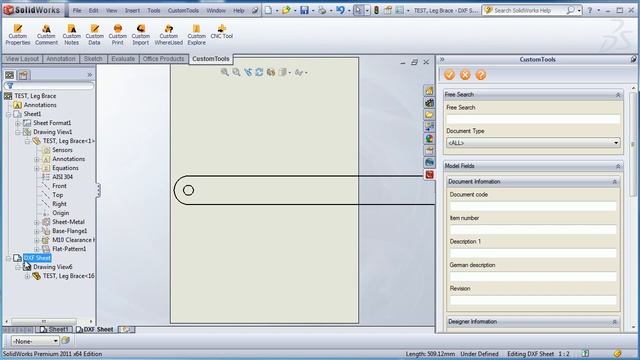Image resolution: width=640 pixels, height=360 pixels.
Task: Open the -None- layer dropdown
Action: pos(35,341)
